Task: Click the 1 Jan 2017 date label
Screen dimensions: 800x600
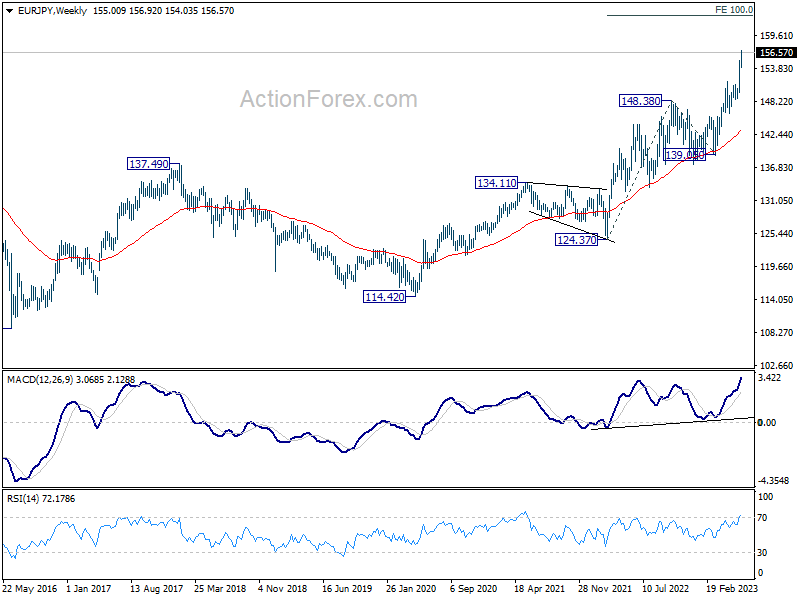Action: coord(89,588)
